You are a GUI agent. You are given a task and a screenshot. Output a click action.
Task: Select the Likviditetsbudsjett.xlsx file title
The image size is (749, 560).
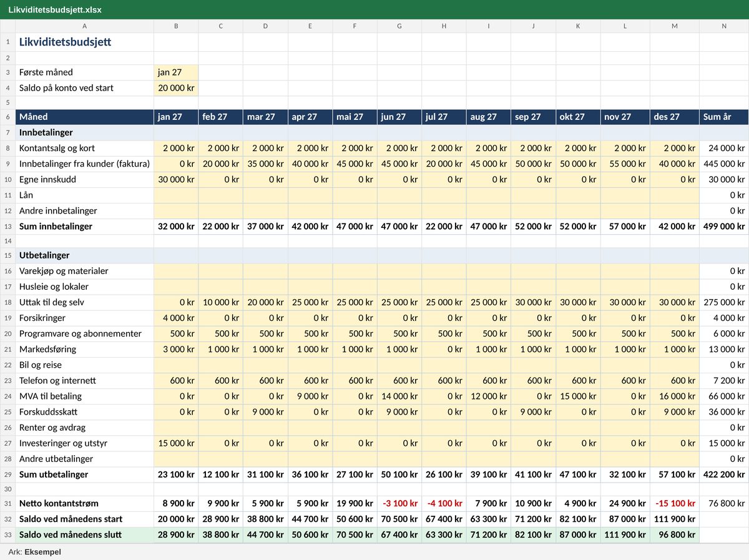point(55,10)
